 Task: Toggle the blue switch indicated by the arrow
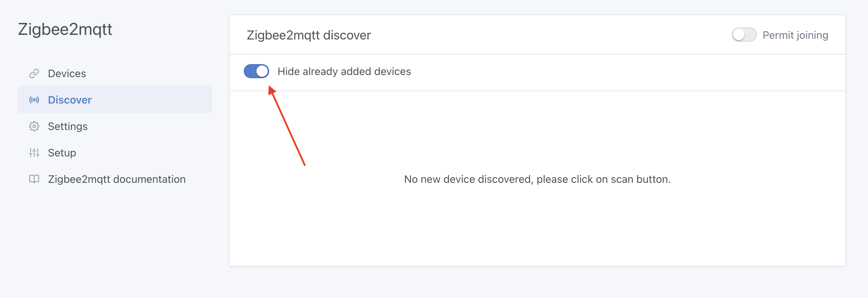pos(256,71)
